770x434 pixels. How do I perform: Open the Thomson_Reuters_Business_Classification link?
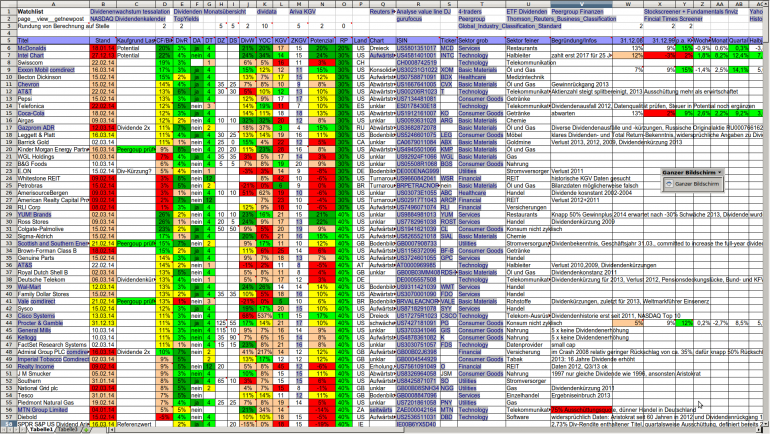(x=561, y=19)
